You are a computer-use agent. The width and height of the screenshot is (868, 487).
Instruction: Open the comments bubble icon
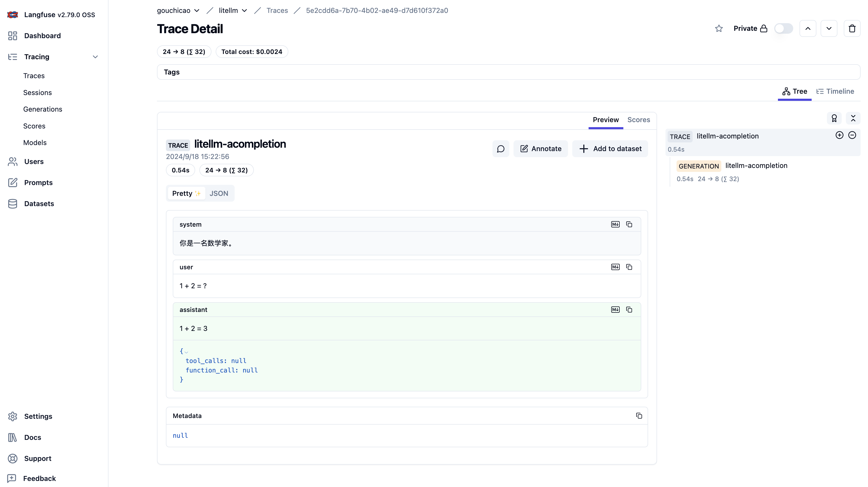tap(500, 149)
